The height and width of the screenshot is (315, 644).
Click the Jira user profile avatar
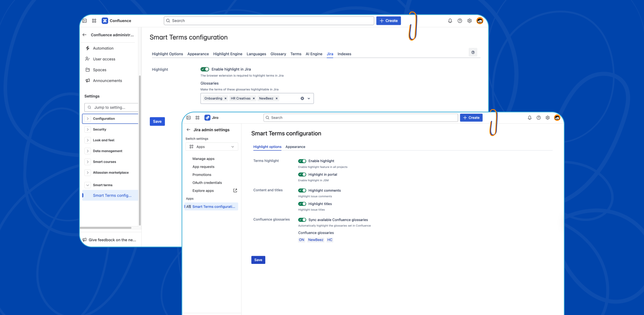coord(557,118)
